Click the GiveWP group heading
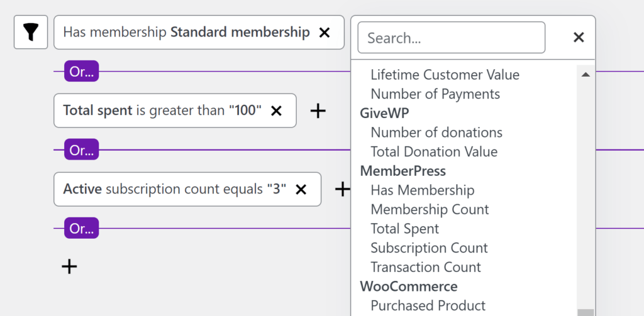Image resolution: width=644 pixels, height=316 pixels. 384,113
